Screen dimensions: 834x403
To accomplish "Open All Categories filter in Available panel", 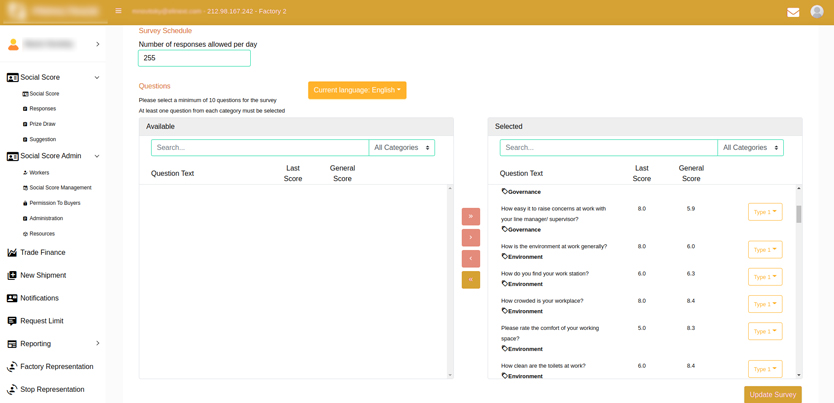I will 401,148.
